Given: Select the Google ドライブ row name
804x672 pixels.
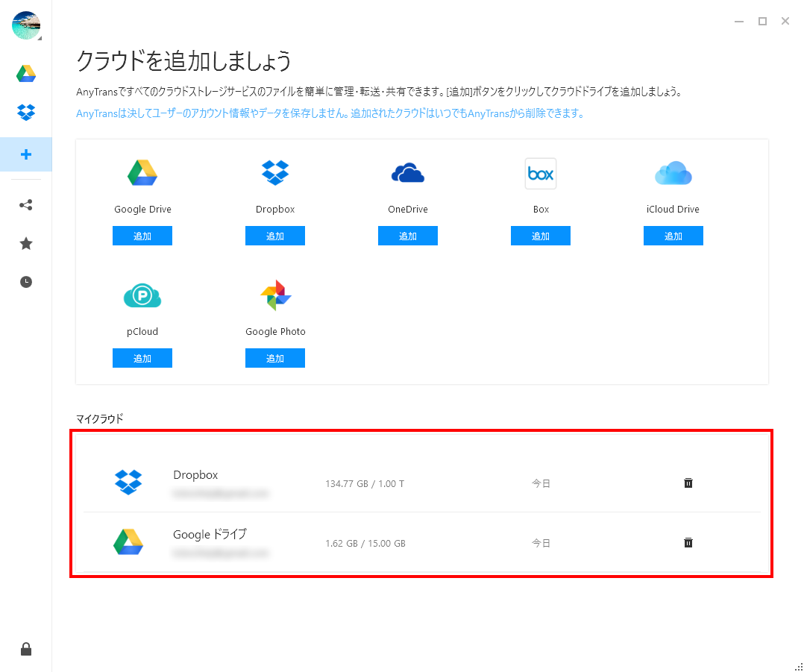Looking at the screenshot, I should 210,534.
